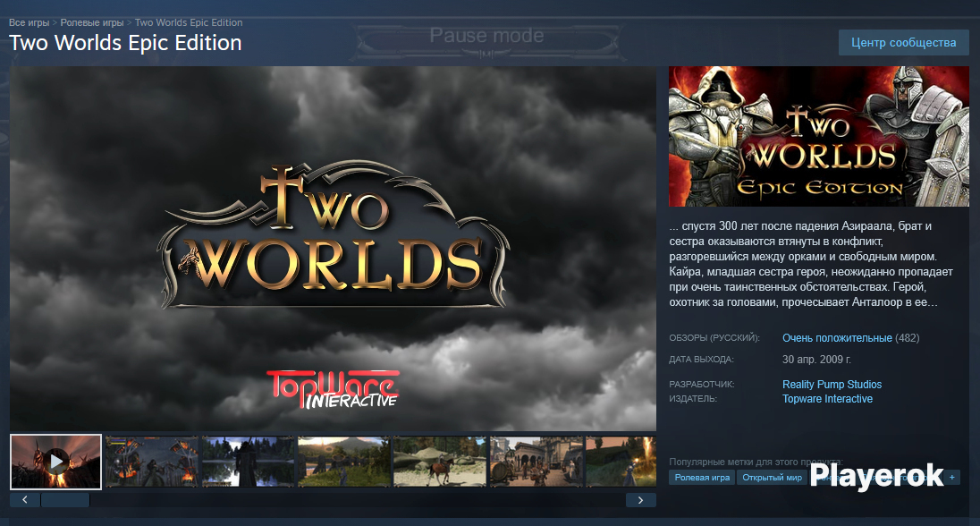Select horse rider screenshot thumbnail
This screenshot has width=980, height=526.
[439, 462]
